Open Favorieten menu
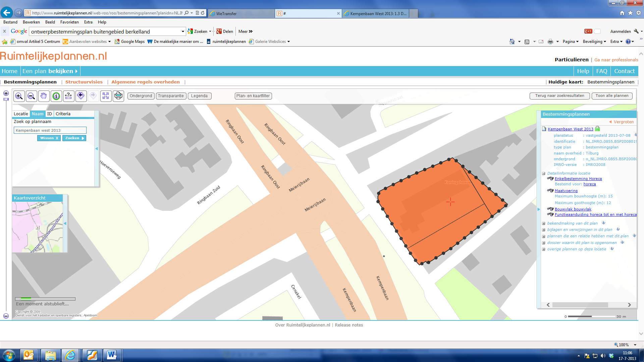This screenshot has height=362, width=644. click(69, 22)
